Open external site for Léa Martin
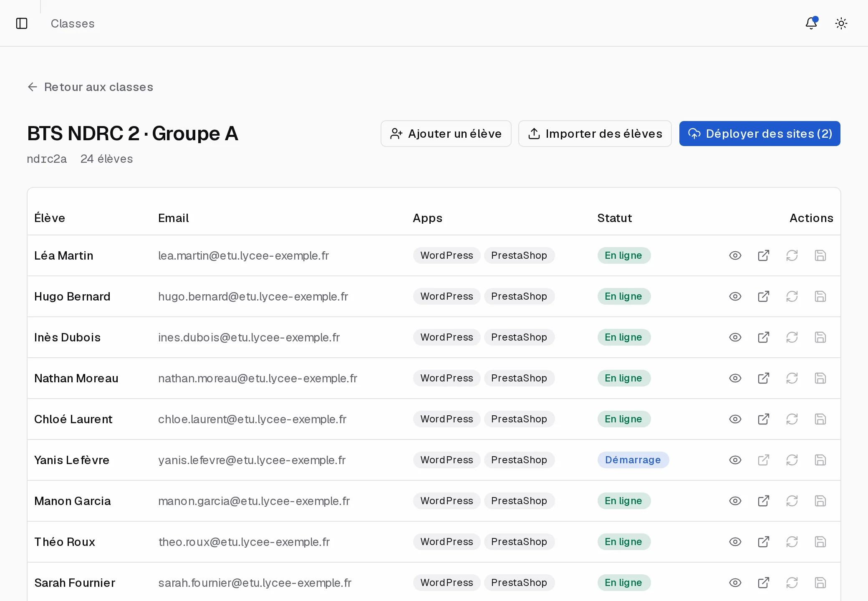 pos(764,255)
